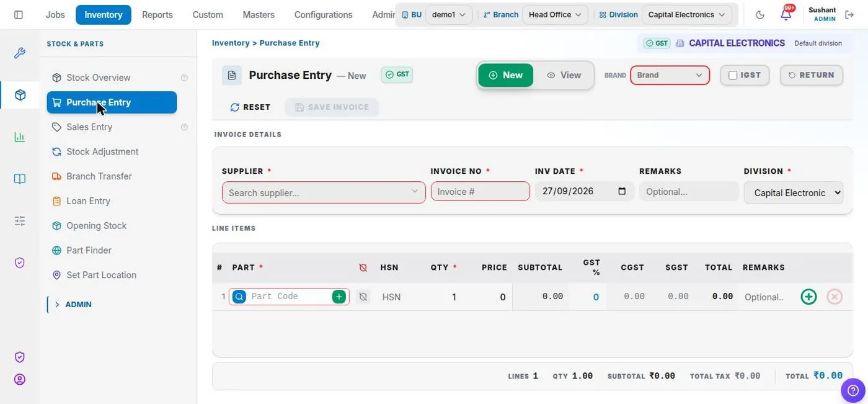Image resolution: width=868 pixels, height=404 pixels.
Task: Click the warranty column header icon
Action: (363, 267)
